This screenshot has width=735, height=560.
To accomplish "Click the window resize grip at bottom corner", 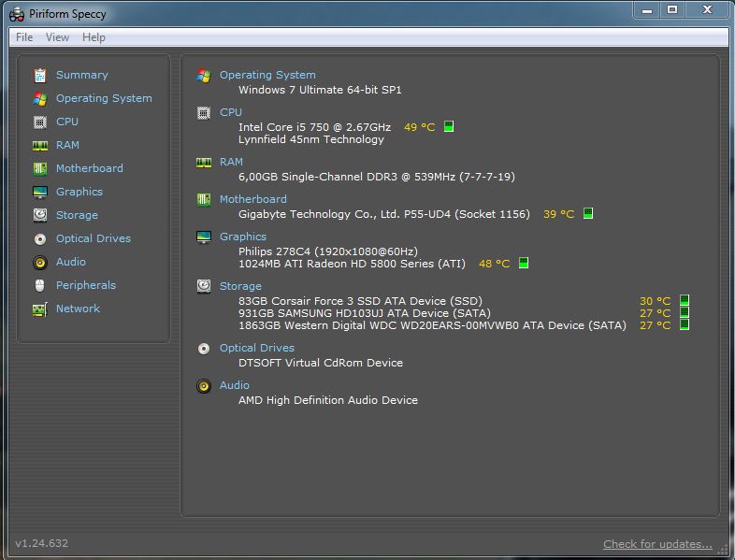I will [x=725, y=551].
